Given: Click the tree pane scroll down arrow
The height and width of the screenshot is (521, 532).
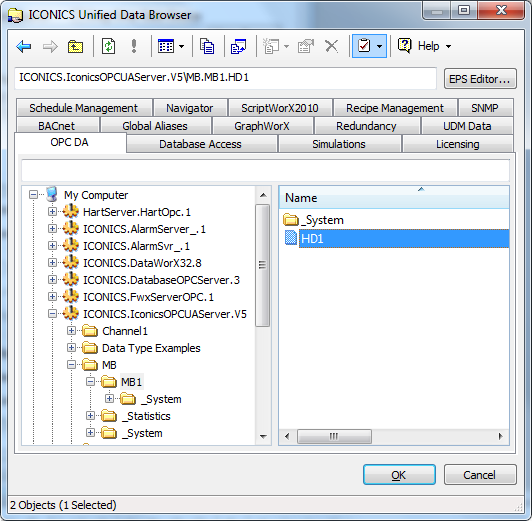Looking at the screenshot, I should click(x=263, y=437).
